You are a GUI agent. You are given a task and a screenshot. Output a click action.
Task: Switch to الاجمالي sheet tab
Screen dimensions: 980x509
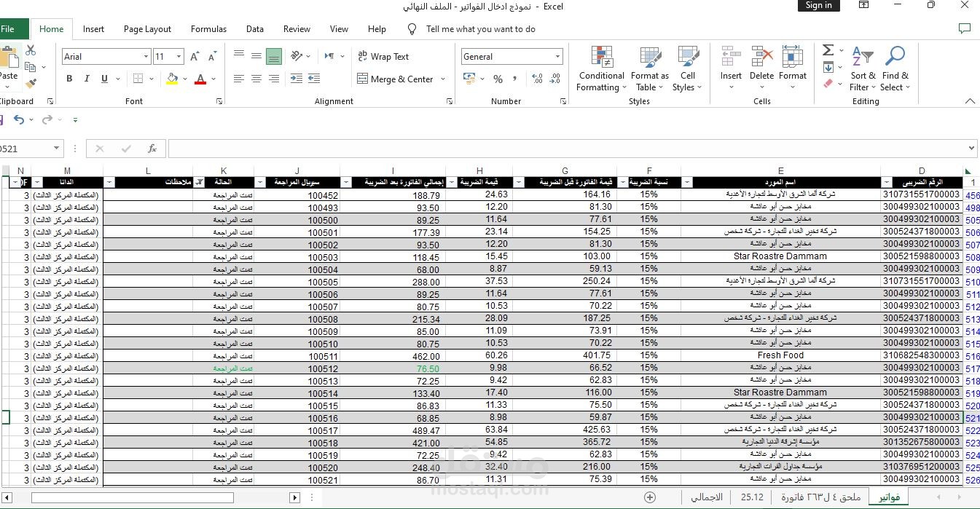coord(707,497)
